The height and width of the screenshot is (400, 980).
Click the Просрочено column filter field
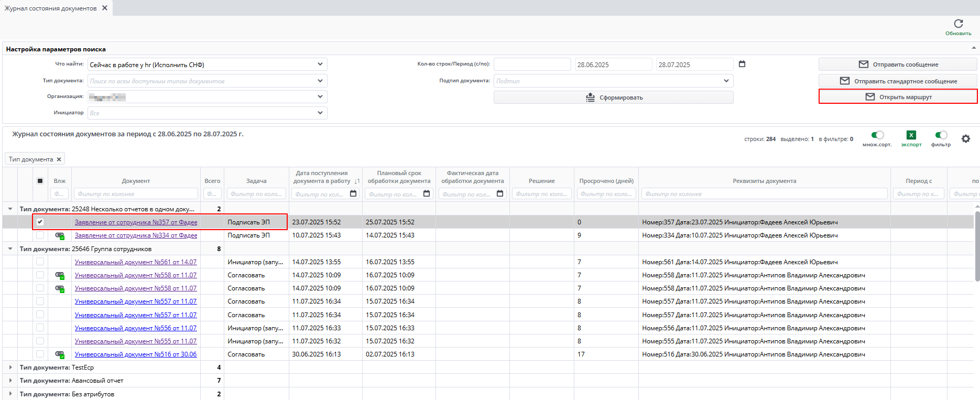coord(606,194)
